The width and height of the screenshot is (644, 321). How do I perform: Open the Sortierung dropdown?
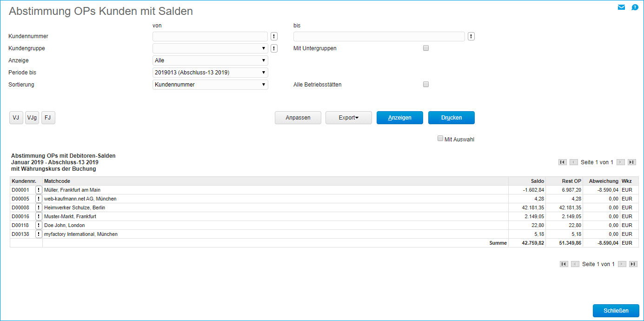tap(210, 85)
